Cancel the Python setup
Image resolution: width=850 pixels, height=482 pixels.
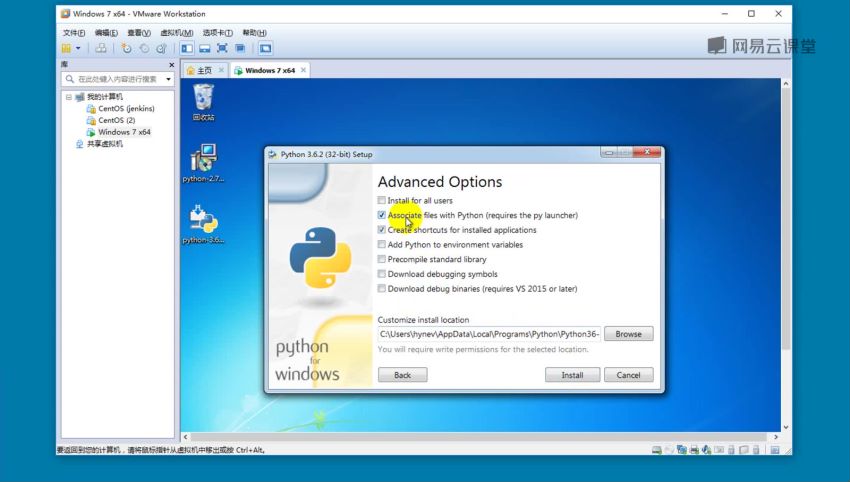[x=628, y=375]
